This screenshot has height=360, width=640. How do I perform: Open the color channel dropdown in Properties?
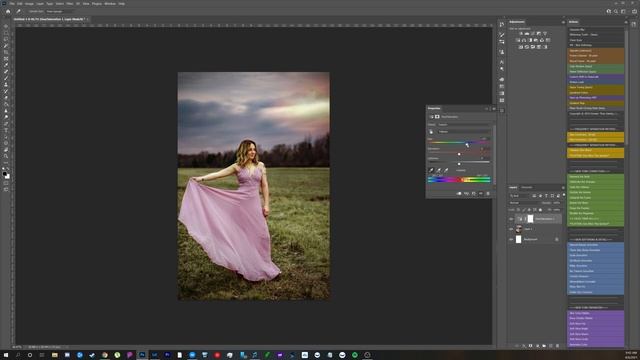tap(464, 132)
